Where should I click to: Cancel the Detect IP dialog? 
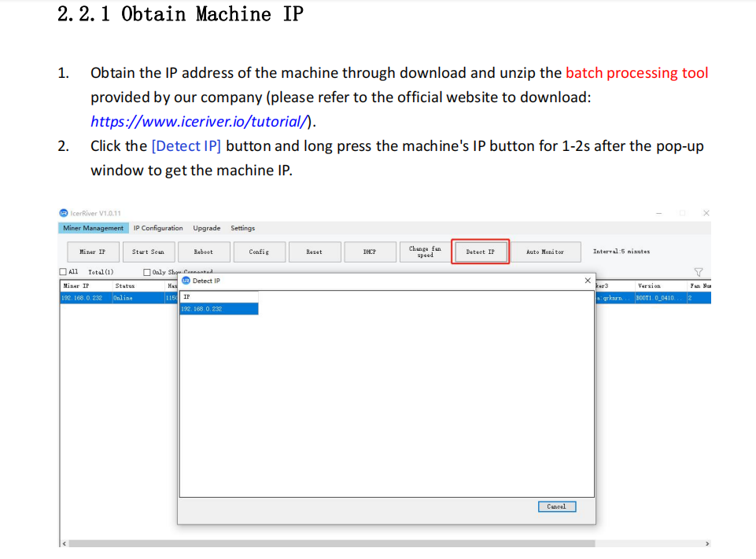coord(556,506)
